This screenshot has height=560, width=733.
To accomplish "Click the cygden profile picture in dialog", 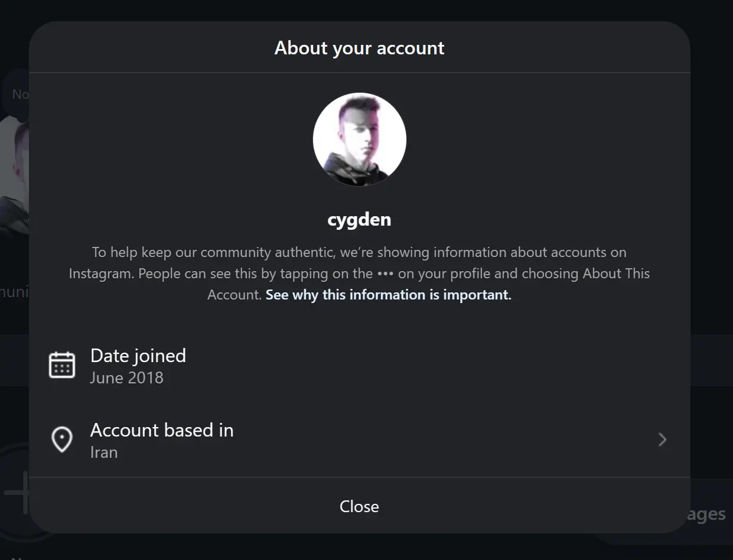I will pyautogui.click(x=359, y=139).
